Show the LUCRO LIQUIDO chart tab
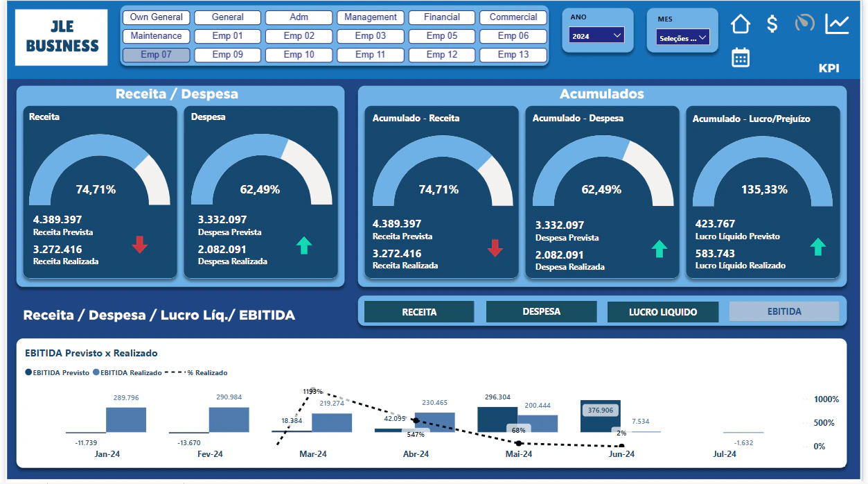Image resolution: width=868 pixels, height=484 pixels. [x=663, y=312]
